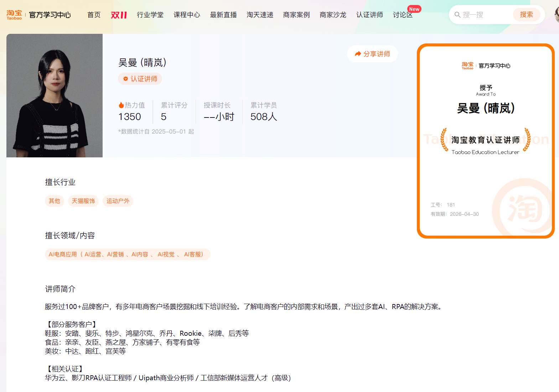559x392 pixels.
Task: Click the AI电商应用 expertise tag
Action: [x=128, y=254]
